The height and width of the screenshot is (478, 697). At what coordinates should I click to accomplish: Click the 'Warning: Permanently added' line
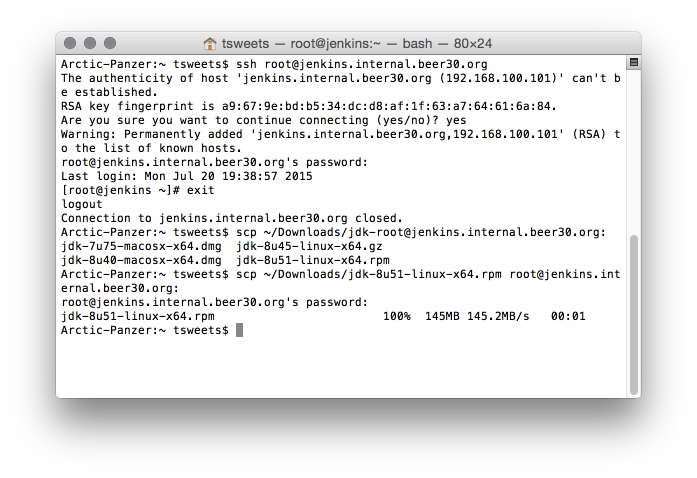point(340,141)
